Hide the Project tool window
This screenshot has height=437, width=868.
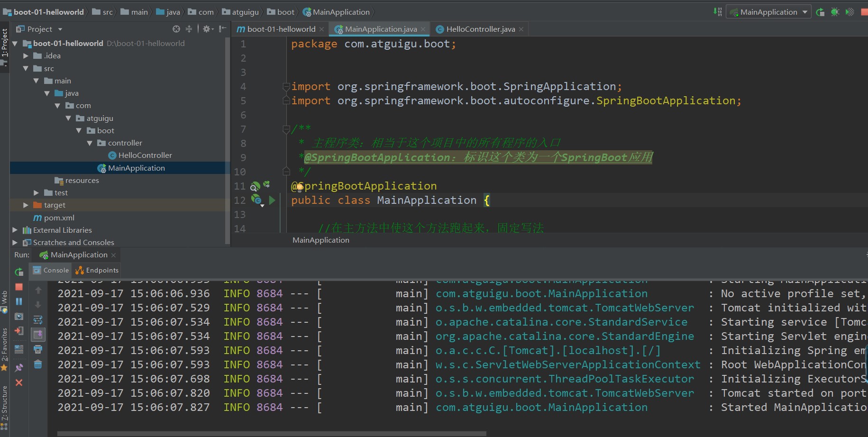tap(222, 29)
